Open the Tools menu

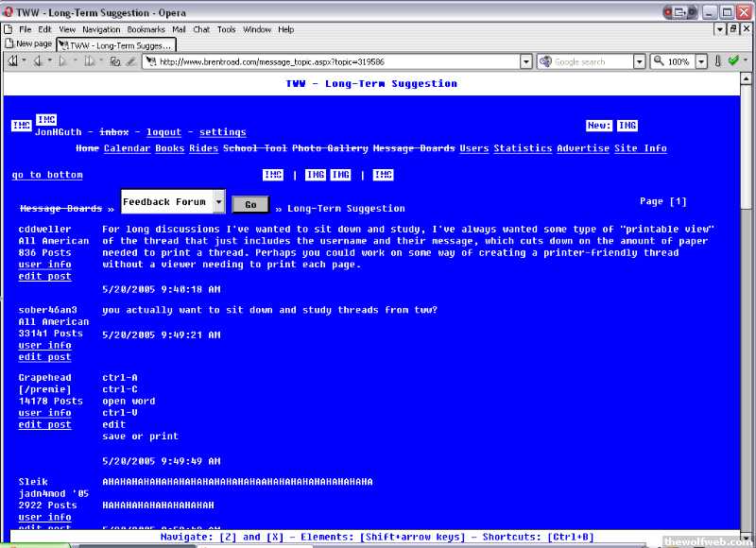coord(227,29)
